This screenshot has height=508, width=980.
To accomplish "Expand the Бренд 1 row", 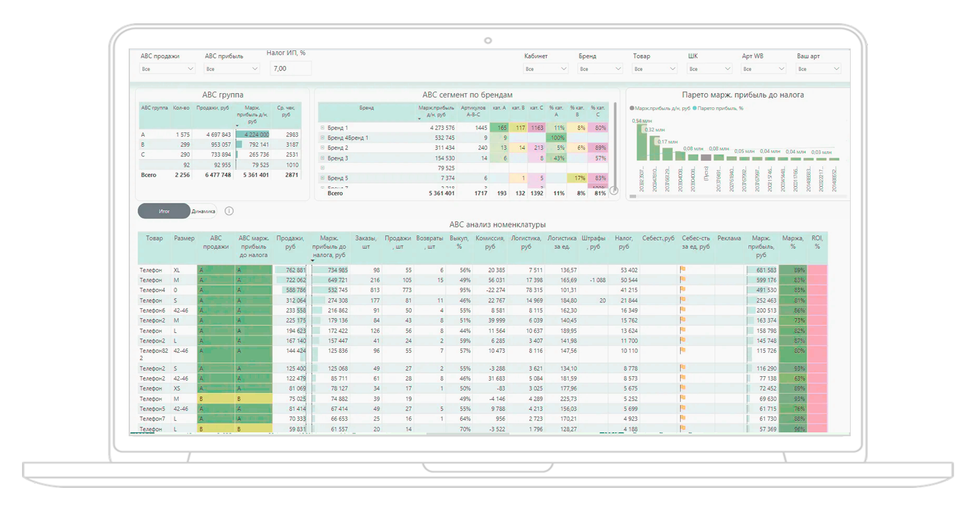I will coord(323,128).
